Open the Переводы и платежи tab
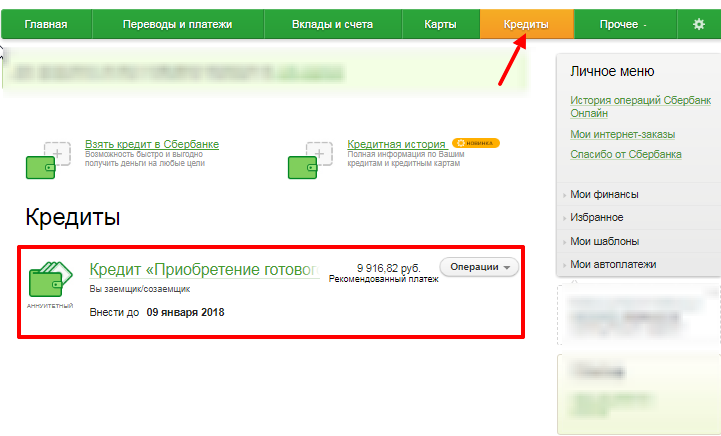 click(177, 24)
